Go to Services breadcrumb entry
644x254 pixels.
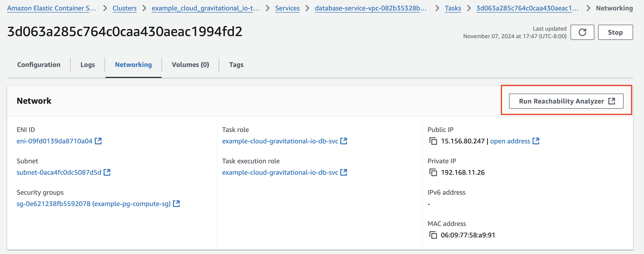click(287, 8)
